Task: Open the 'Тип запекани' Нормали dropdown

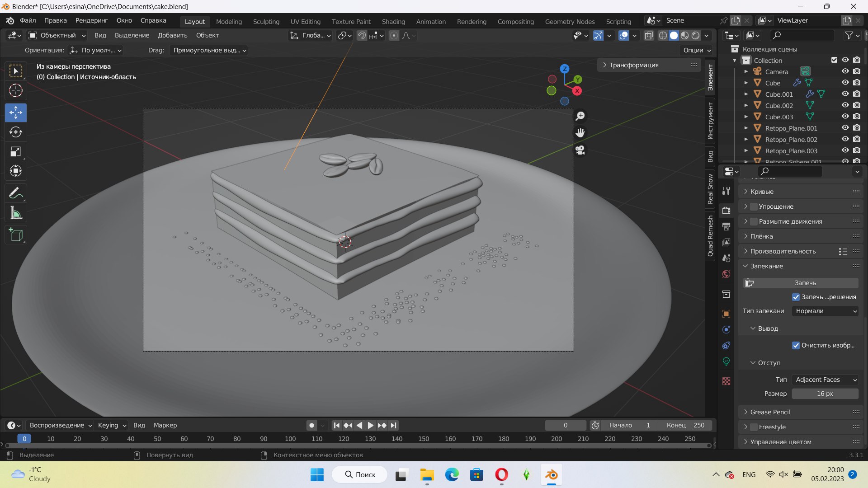Action: tap(825, 311)
